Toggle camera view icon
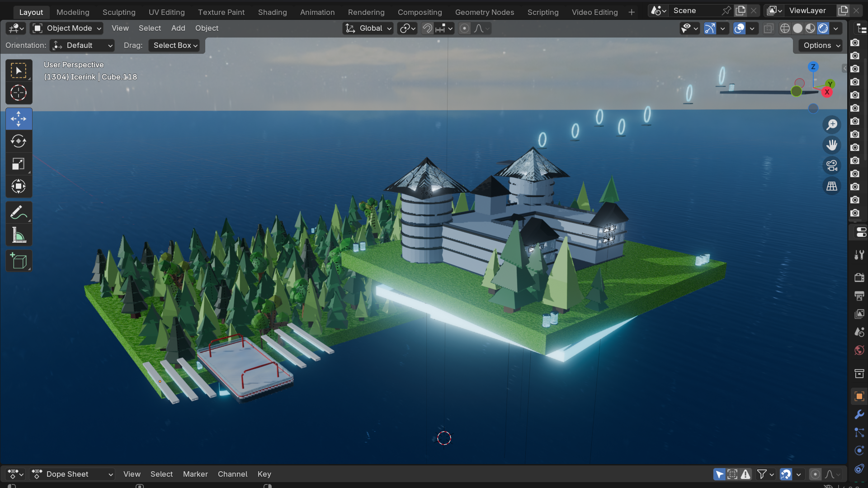The width and height of the screenshot is (868, 488). tap(832, 165)
